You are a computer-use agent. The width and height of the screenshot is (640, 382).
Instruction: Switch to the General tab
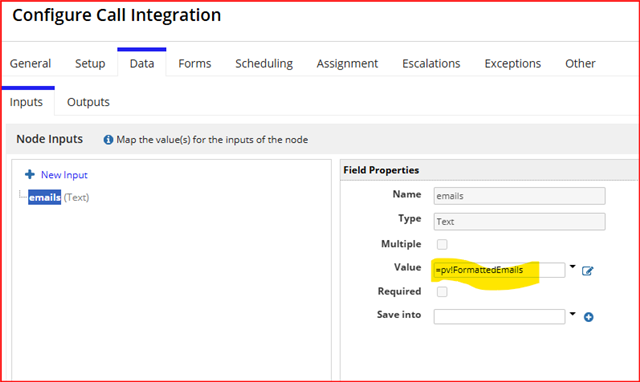pyautogui.click(x=30, y=64)
